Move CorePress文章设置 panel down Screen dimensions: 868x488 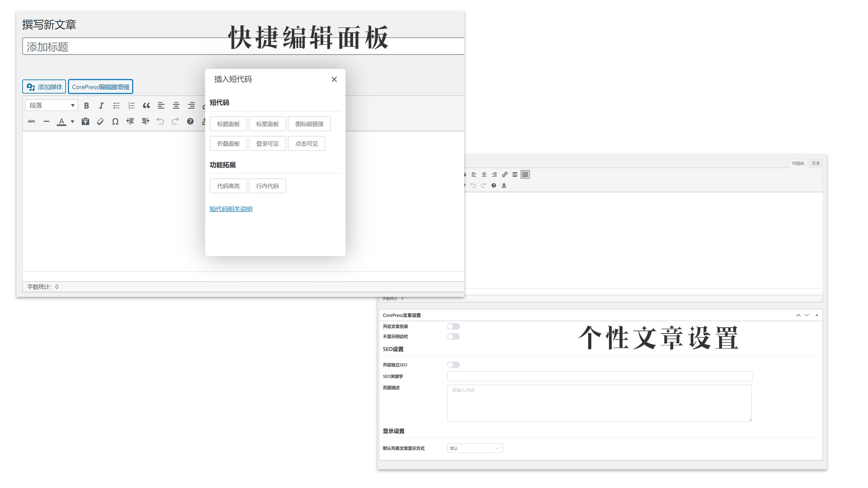click(x=807, y=315)
